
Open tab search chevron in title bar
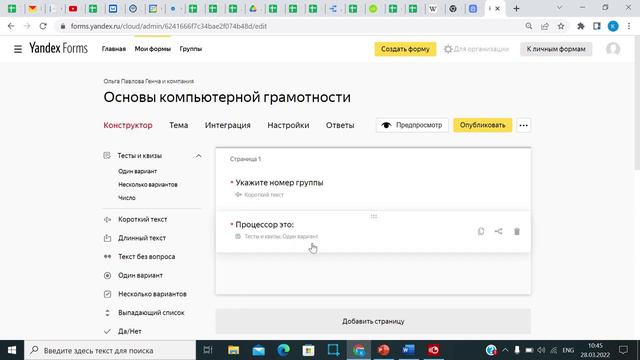(559, 8)
